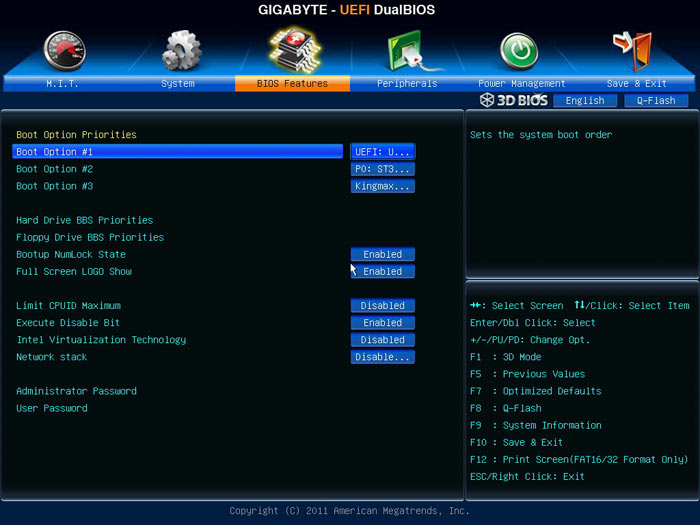This screenshot has height=525, width=700.
Task: Select the Execute Disable Bit label
Action: pos(68,322)
